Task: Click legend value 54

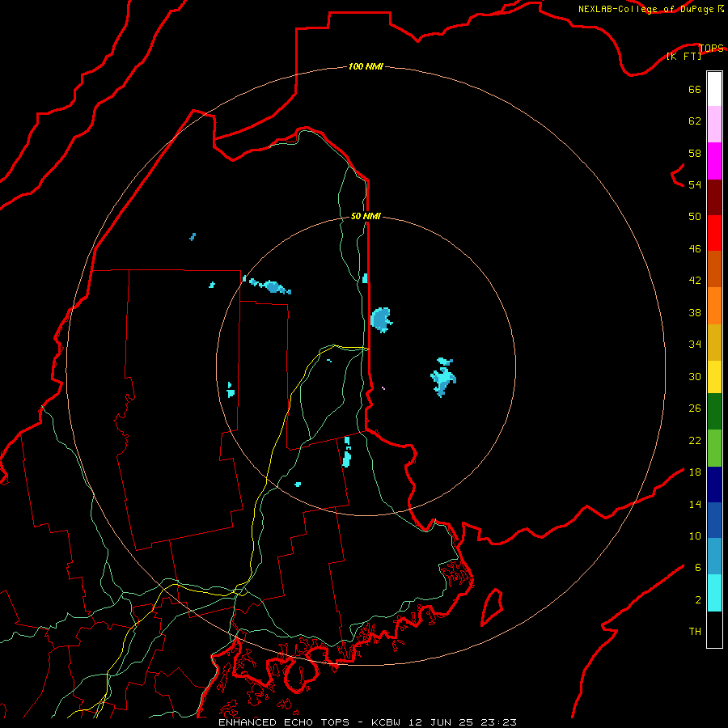Action: pyautogui.click(x=695, y=184)
